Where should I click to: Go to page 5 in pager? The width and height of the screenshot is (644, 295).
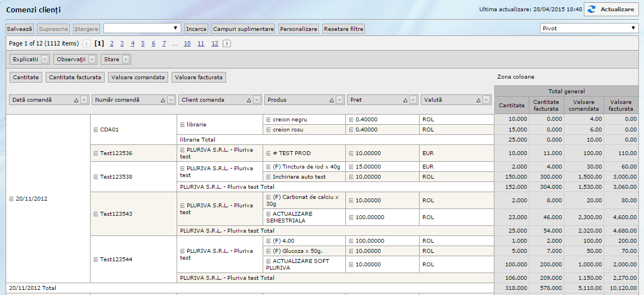(143, 44)
